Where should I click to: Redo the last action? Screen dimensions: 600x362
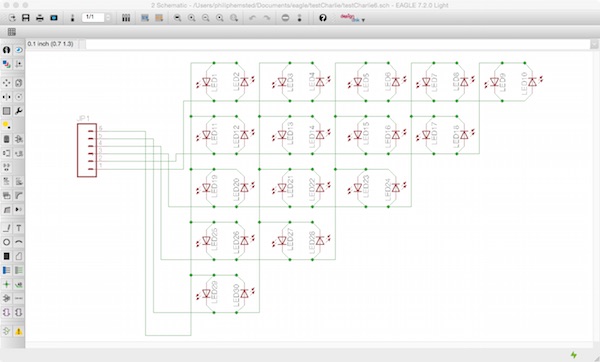tap(267, 18)
